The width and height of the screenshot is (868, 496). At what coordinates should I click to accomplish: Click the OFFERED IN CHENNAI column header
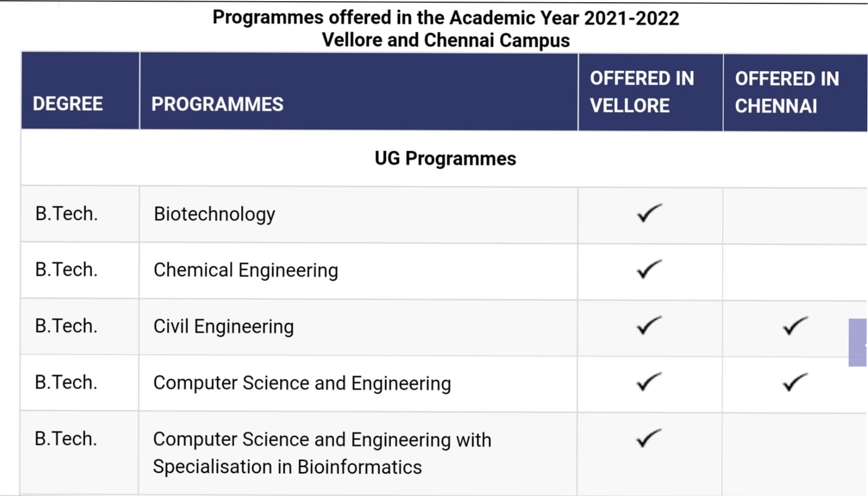pos(787,92)
